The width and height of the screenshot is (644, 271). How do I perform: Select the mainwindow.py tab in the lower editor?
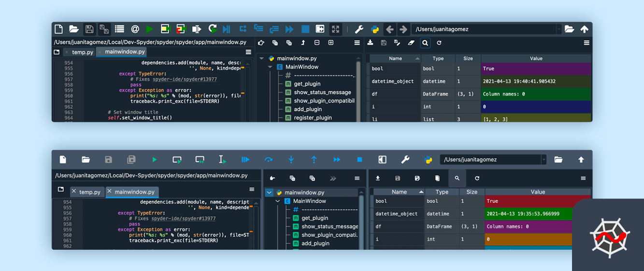point(134,192)
